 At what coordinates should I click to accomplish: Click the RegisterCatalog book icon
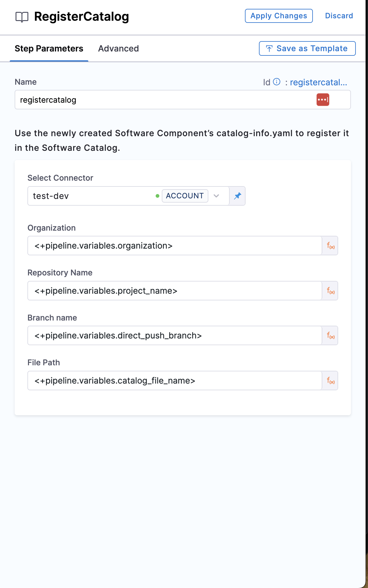coord(22,17)
